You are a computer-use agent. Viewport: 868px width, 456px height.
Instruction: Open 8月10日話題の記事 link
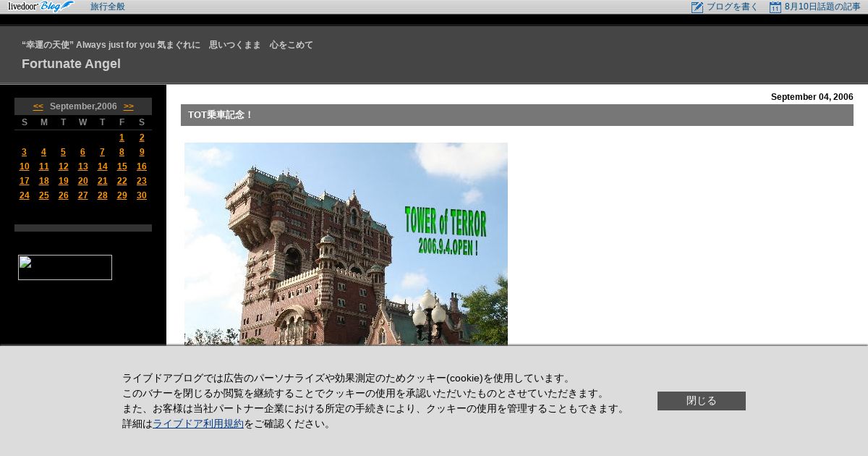pyautogui.click(x=822, y=7)
